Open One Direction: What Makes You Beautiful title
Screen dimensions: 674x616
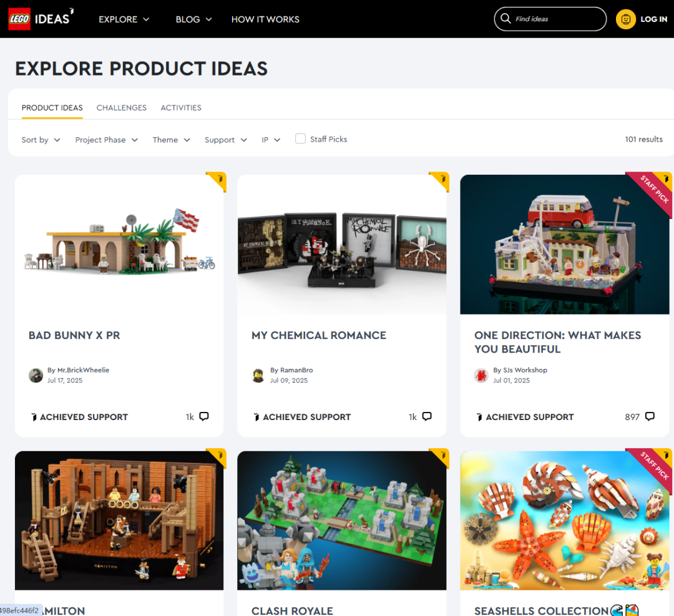[557, 342]
